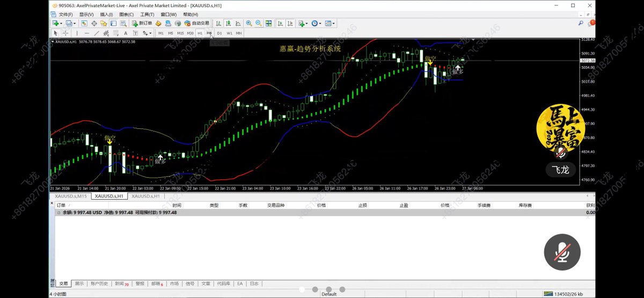Select the vertical line drawing tool
The image size is (644, 298).
click(x=77, y=33)
